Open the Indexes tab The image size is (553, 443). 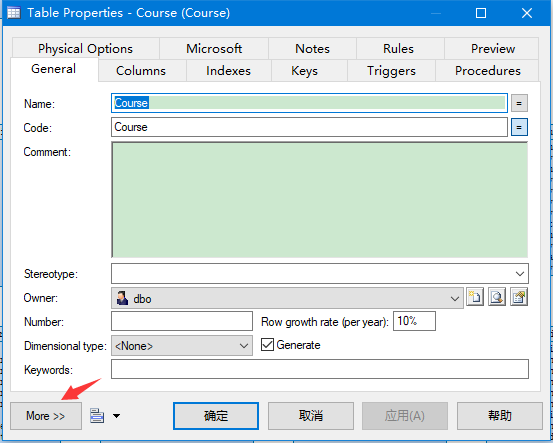(x=229, y=71)
